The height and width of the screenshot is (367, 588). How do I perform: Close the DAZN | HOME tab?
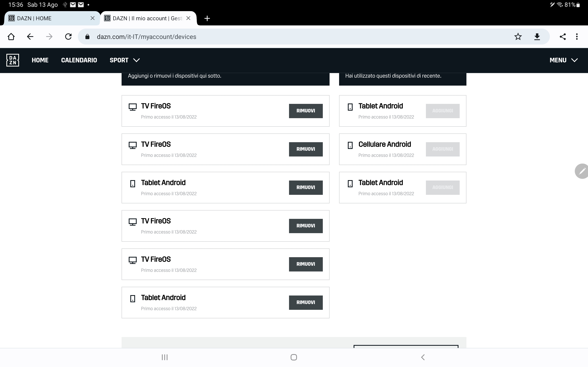point(93,18)
